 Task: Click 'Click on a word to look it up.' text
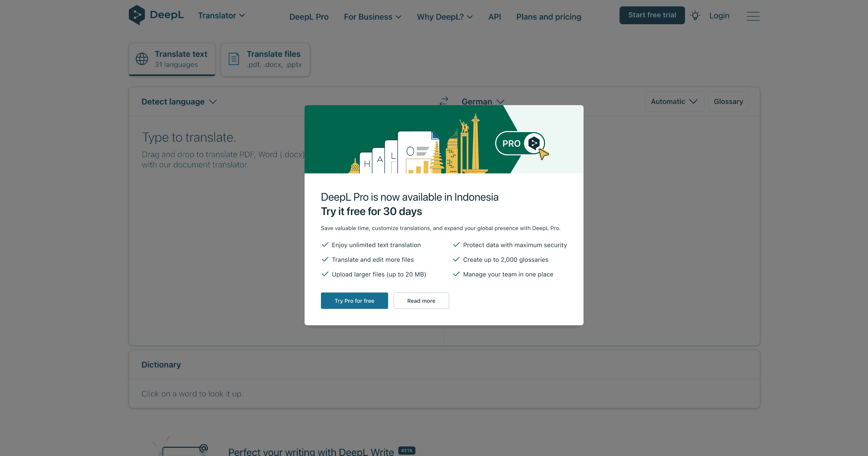tap(192, 394)
